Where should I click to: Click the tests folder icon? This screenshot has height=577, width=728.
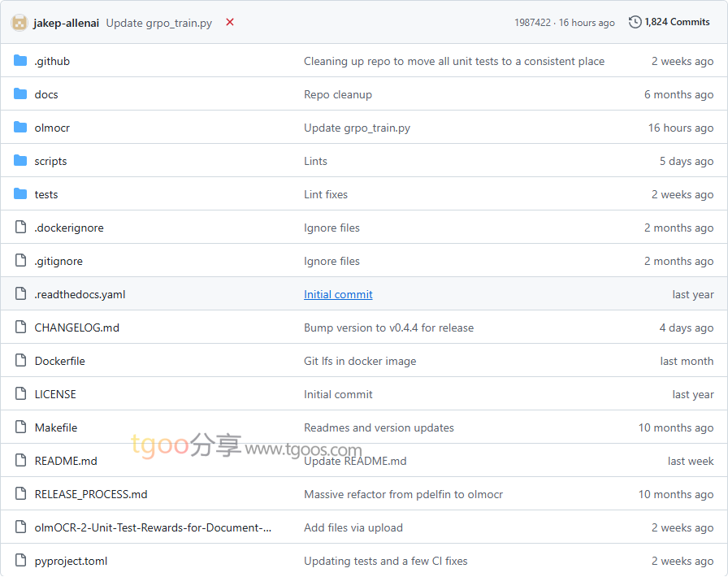click(20, 194)
